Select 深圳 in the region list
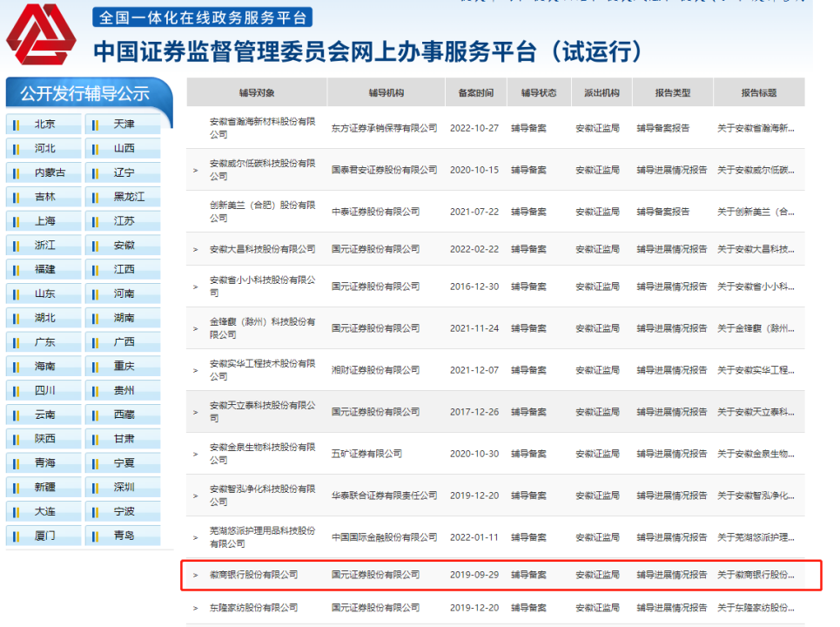The height and width of the screenshot is (627, 840). tap(123, 488)
